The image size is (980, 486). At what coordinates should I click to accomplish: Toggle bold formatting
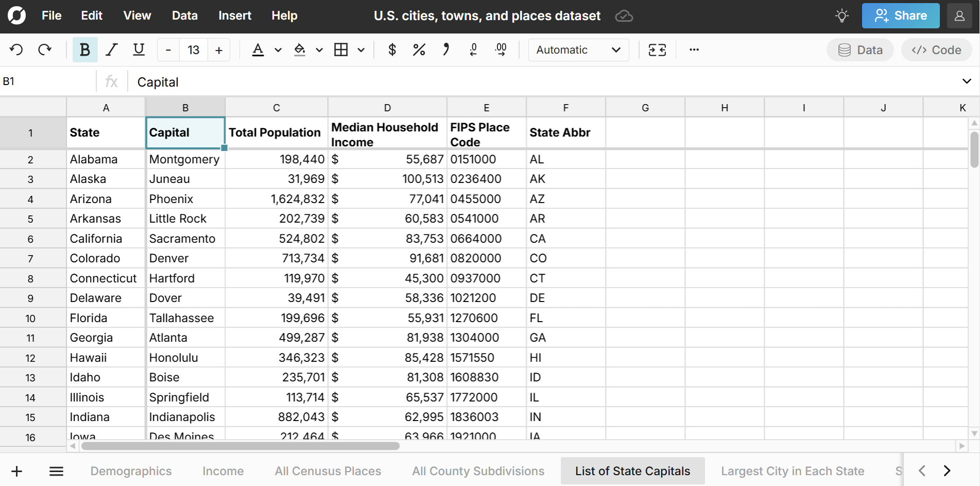(85, 49)
